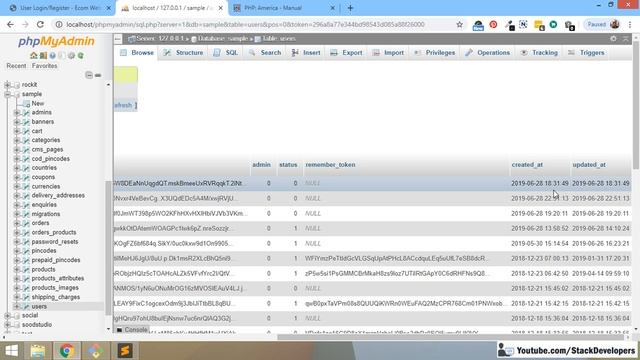The height and width of the screenshot is (360, 640).
Task: Sort by remember_token column header
Action: point(330,165)
